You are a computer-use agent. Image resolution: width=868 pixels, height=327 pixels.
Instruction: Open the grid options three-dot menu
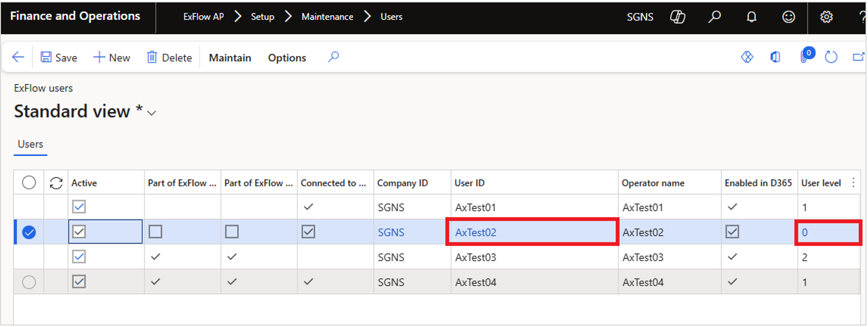[x=853, y=183]
